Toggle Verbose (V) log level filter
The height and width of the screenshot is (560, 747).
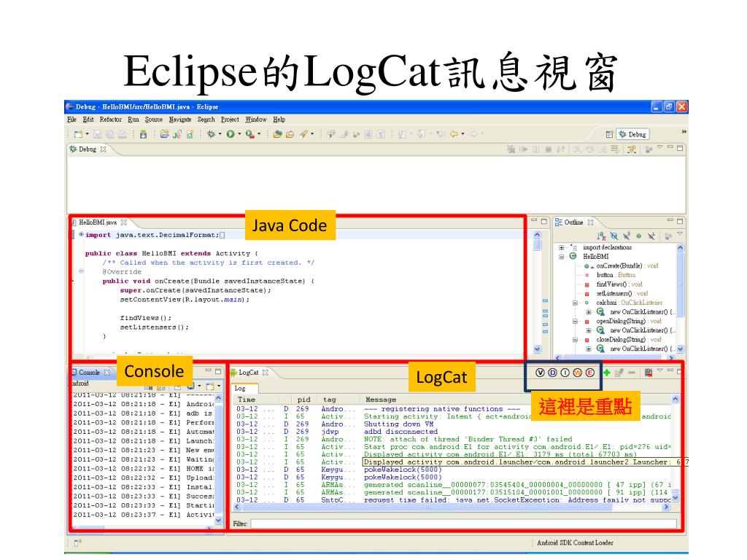point(540,373)
